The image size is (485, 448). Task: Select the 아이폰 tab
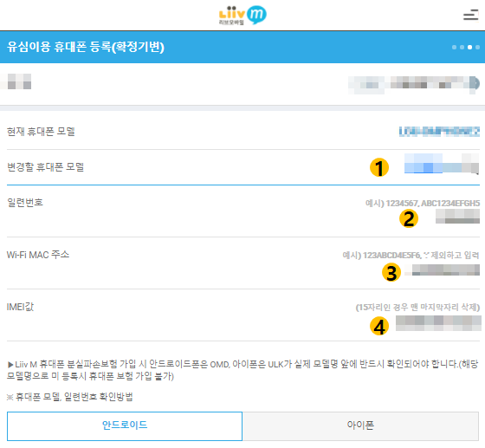click(x=360, y=426)
